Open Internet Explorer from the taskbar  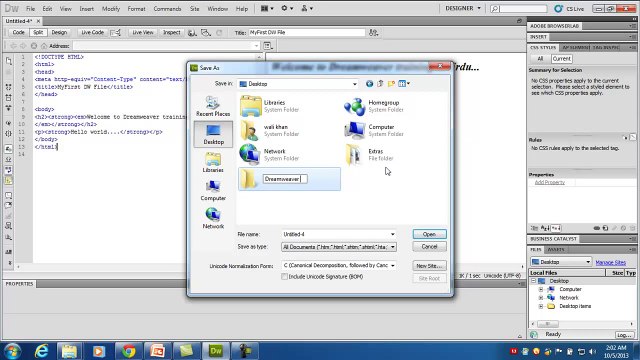click(41, 351)
